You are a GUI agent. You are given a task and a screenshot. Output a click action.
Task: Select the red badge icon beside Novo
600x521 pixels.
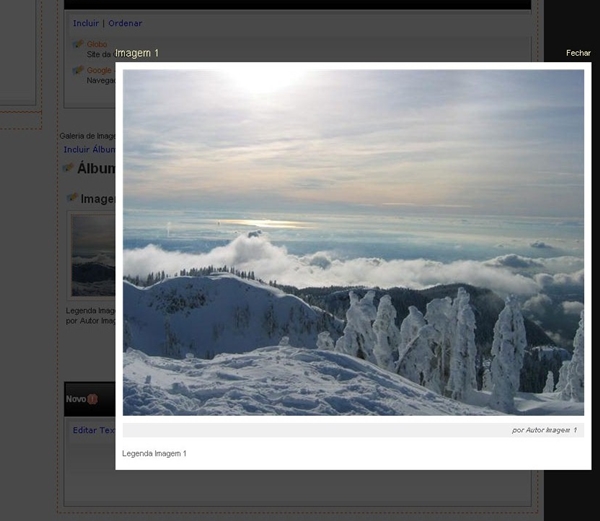92,399
